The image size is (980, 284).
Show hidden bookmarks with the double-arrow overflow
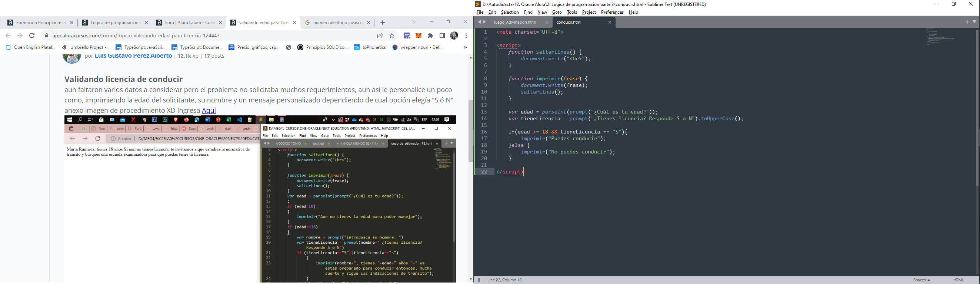[465, 47]
